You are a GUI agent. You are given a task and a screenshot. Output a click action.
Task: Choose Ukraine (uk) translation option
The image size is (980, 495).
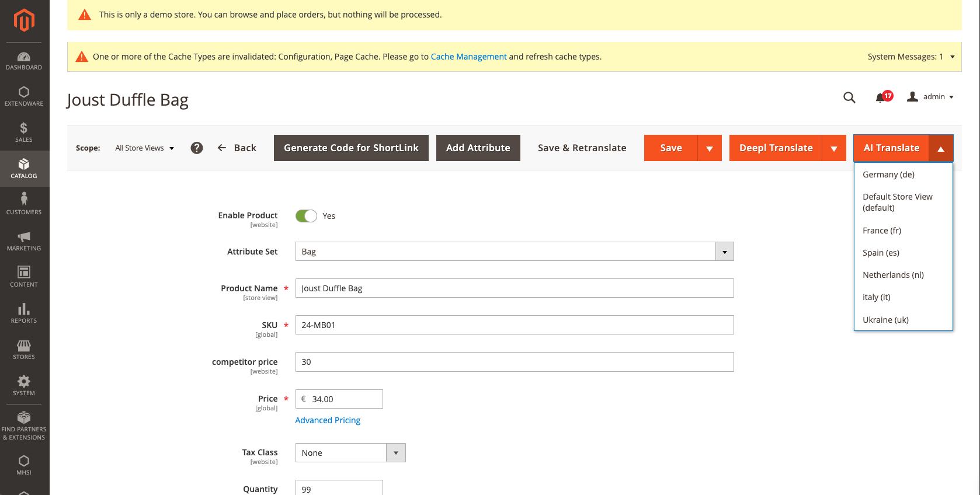click(x=885, y=320)
